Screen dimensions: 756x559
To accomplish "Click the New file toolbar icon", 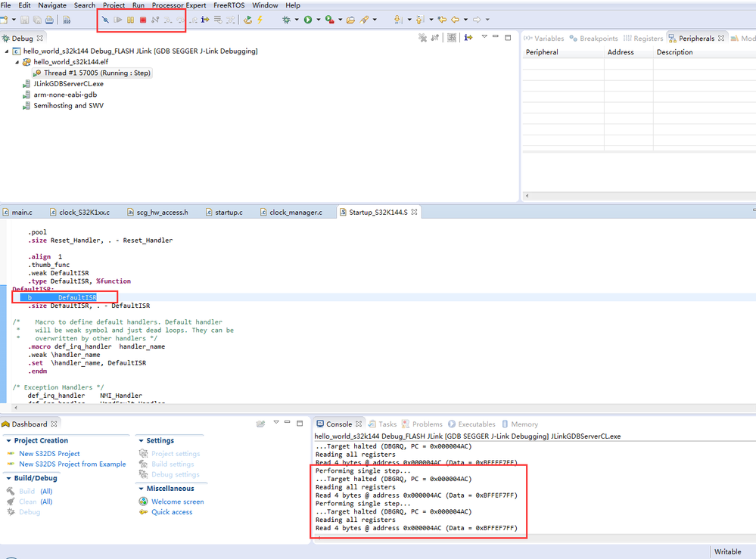I will tap(4, 20).
